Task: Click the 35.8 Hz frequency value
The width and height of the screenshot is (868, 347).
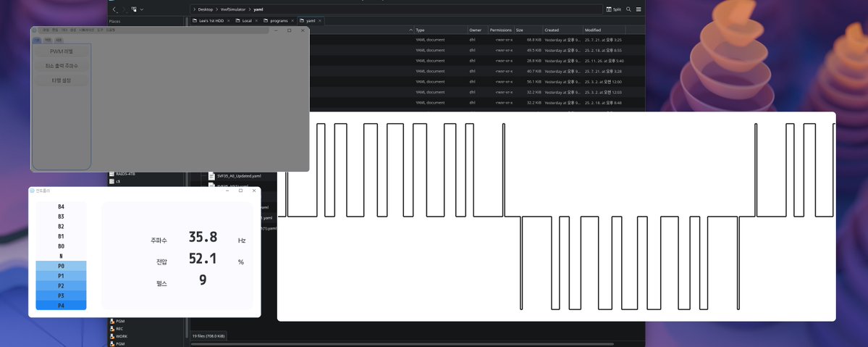Action: [203, 237]
